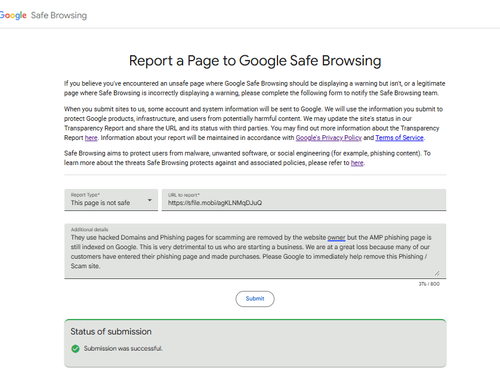Image resolution: width=500 pixels, height=379 pixels.
Task: Open the Terms of Service link
Action: pyautogui.click(x=399, y=138)
